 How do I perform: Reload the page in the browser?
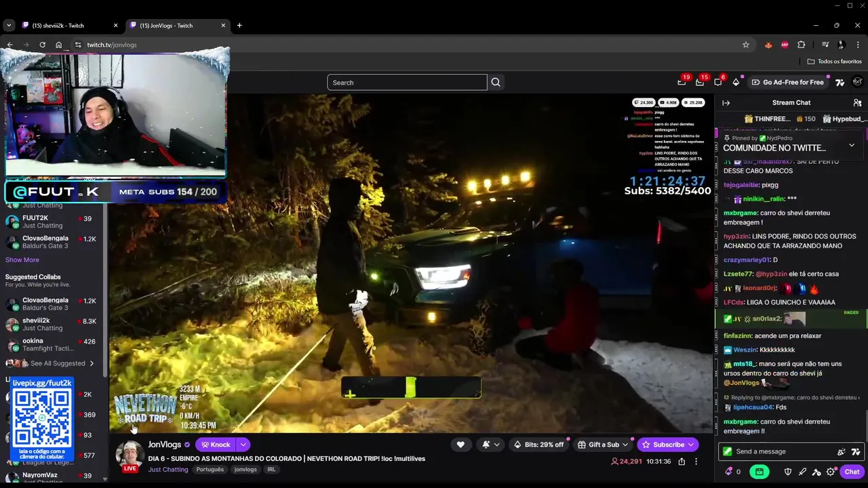42,45
